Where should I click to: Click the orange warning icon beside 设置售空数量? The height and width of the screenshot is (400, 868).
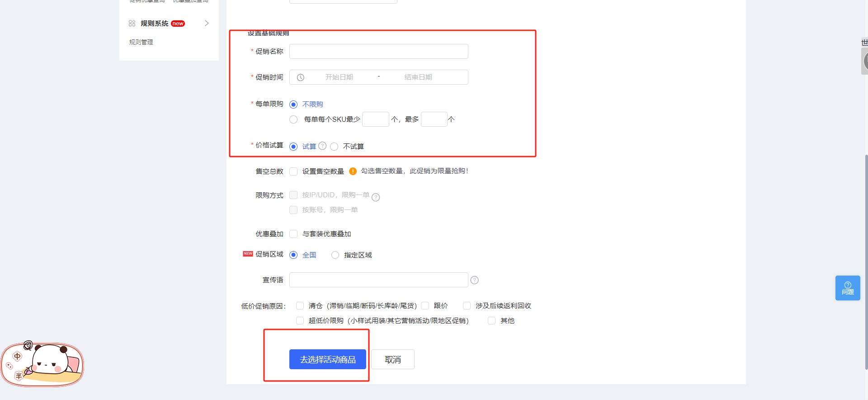point(353,171)
